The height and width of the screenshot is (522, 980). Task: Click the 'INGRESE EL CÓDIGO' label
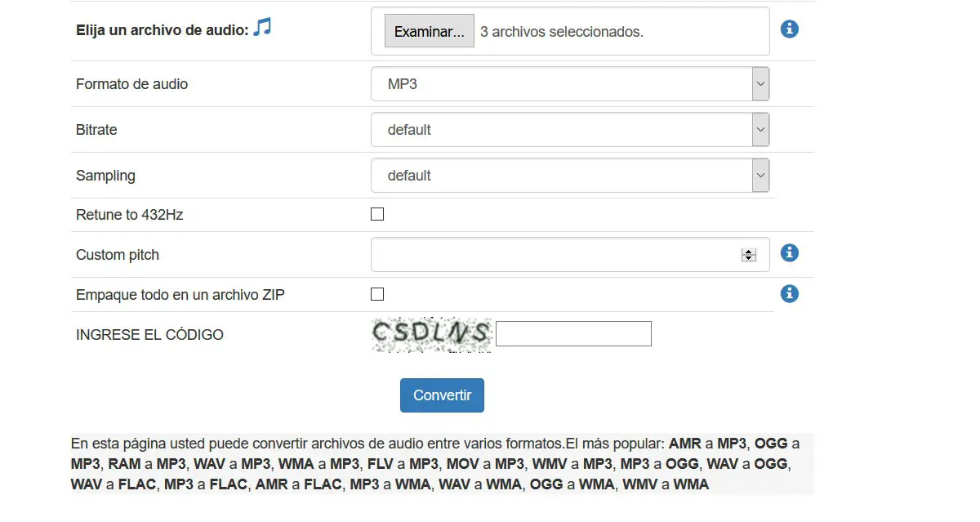pos(149,335)
